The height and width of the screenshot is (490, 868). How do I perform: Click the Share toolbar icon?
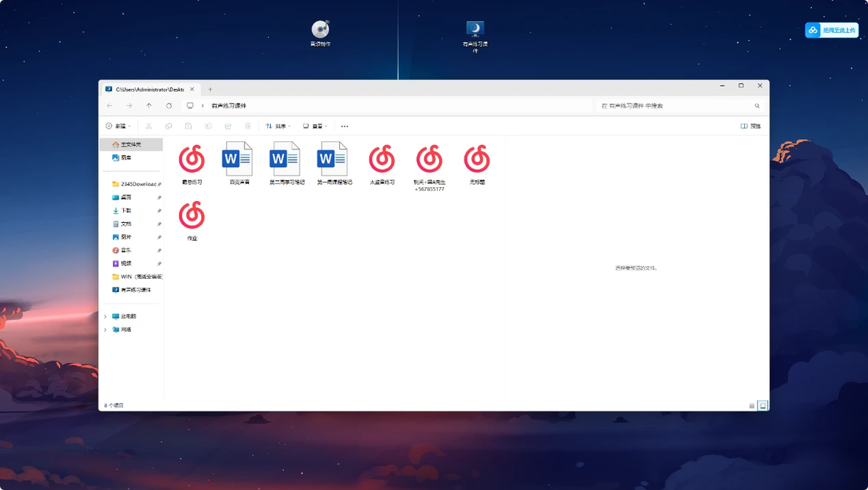(x=228, y=126)
